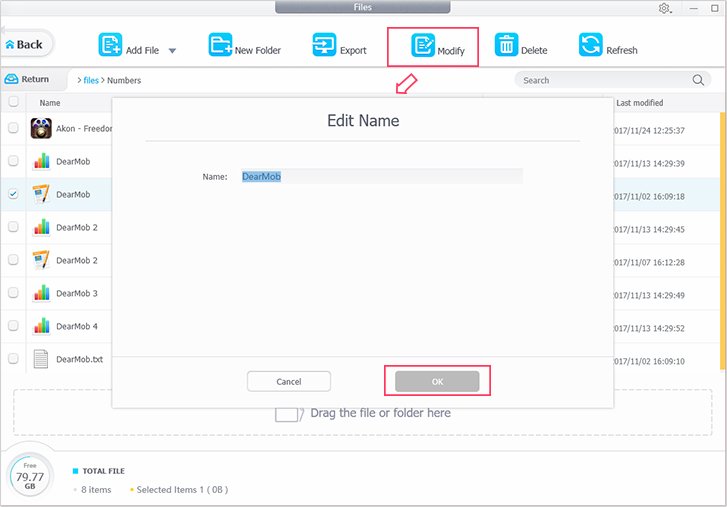Uncheck the selected DearMob 16:09:18 checkbox

pyautogui.click(x=13, y=194)
